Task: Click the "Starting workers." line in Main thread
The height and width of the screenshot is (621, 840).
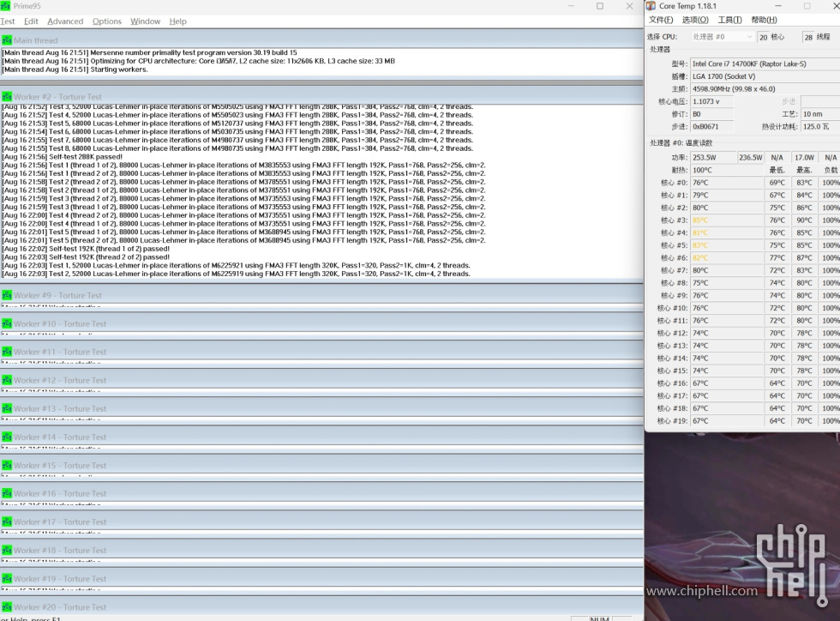Action: coord(75,69)
